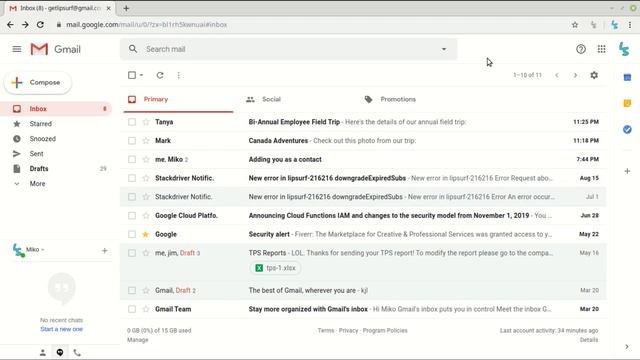Open the main menu hamburger icon
The image size is (640, 360).
pyautogui.click(x=17, y=49)
